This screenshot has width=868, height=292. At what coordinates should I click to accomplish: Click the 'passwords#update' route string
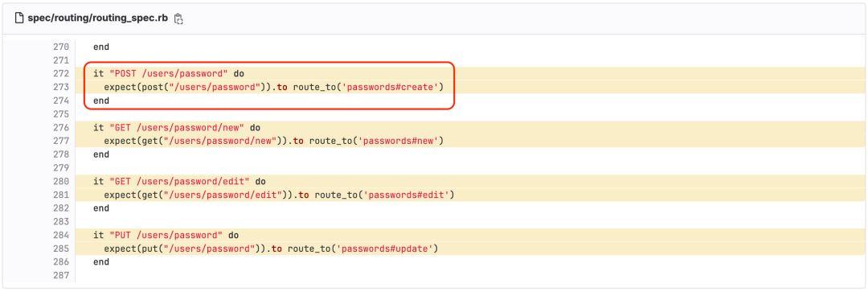click(x=385, y=249)
